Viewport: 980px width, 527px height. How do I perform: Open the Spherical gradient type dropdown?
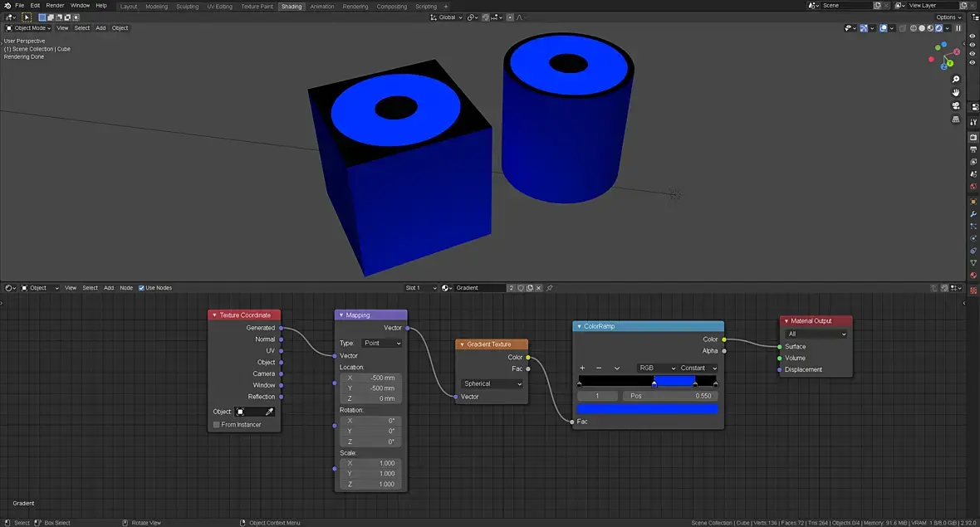(x=492, y=384)
